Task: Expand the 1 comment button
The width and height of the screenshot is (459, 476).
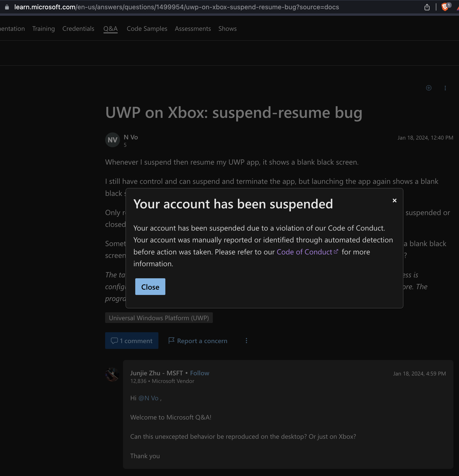Action: [x=132, y=341]
